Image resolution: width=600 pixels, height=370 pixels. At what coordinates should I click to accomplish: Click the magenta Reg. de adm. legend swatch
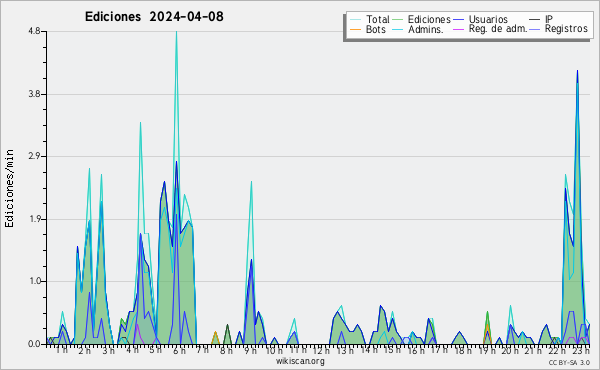[x=458, y=29]
